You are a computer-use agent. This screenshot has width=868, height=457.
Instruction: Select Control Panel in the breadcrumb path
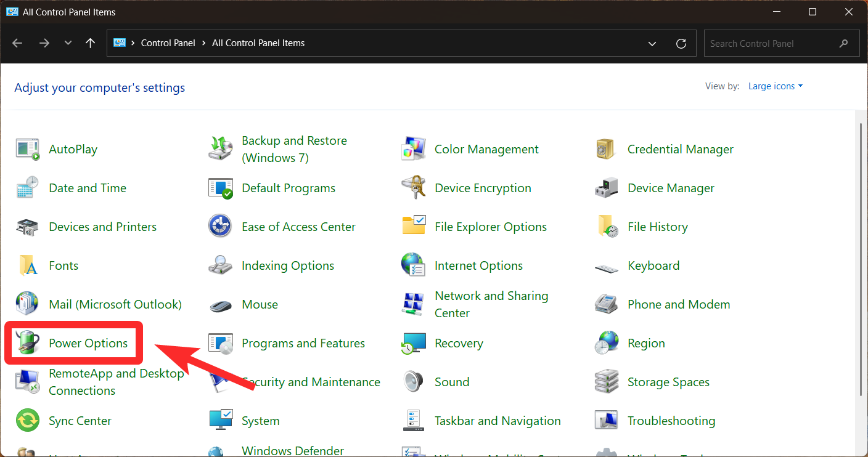168,43
